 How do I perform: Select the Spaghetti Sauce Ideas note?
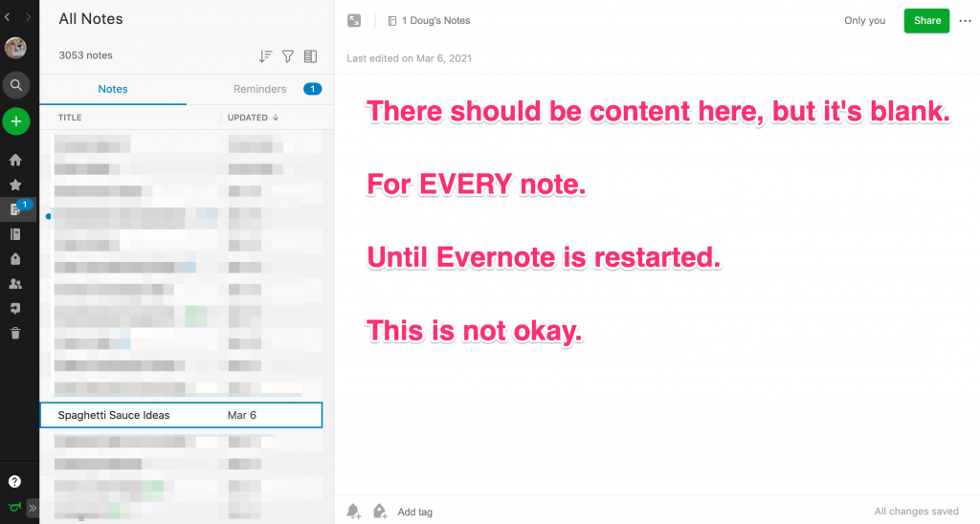coord(181,415)
